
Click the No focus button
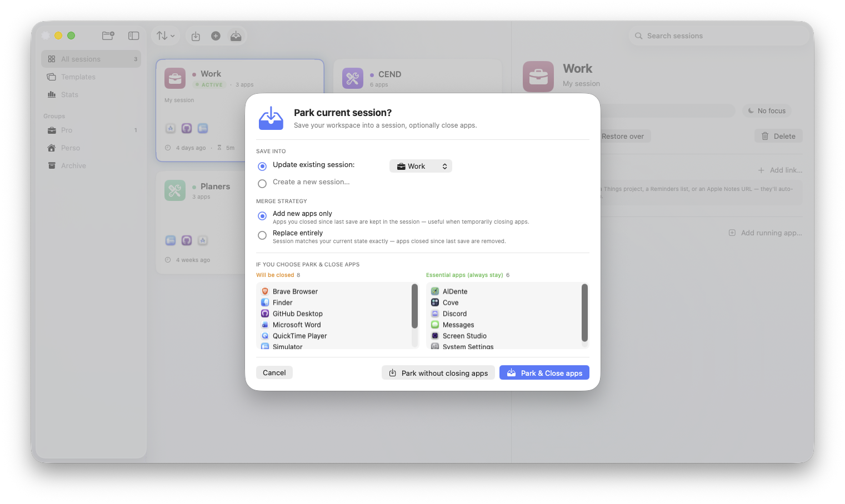(767, 110)
